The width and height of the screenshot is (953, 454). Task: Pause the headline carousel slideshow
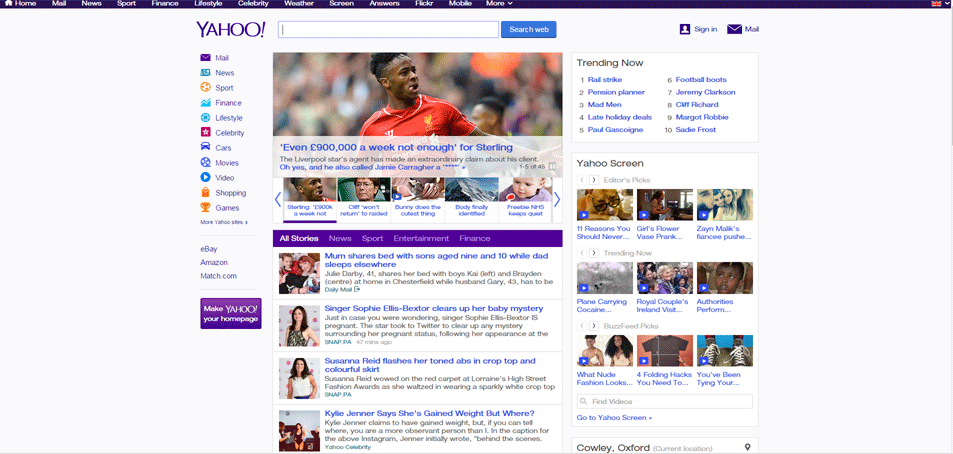click(x=552, y=166)
